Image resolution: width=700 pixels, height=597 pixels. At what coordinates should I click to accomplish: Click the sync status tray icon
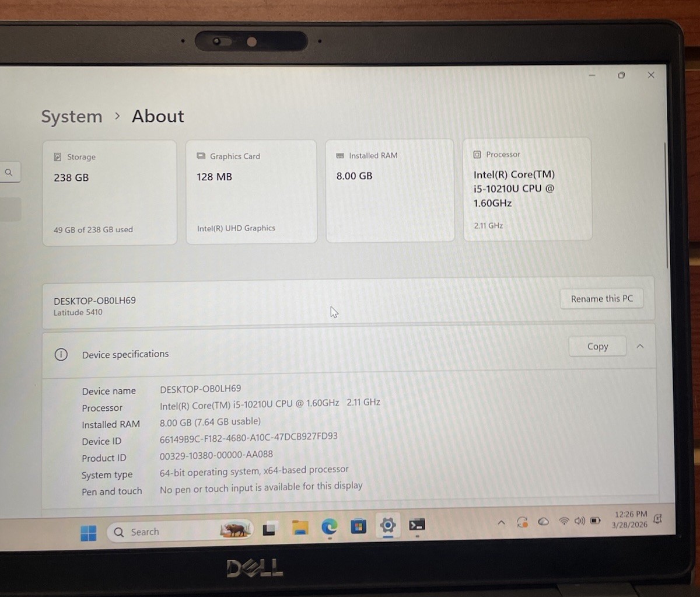[522, 522]
